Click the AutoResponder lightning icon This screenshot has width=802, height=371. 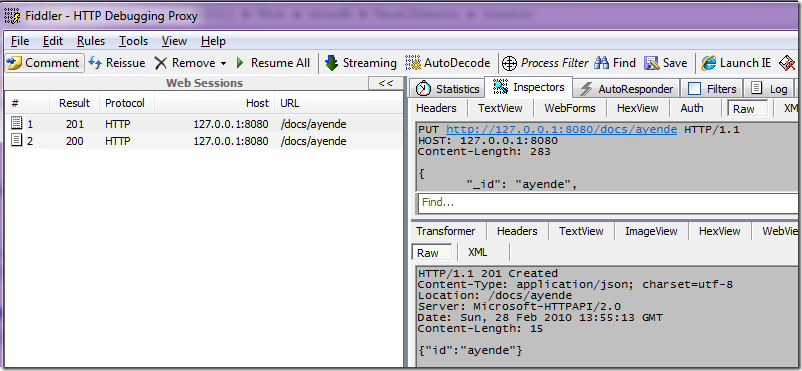tap(586, 89)
